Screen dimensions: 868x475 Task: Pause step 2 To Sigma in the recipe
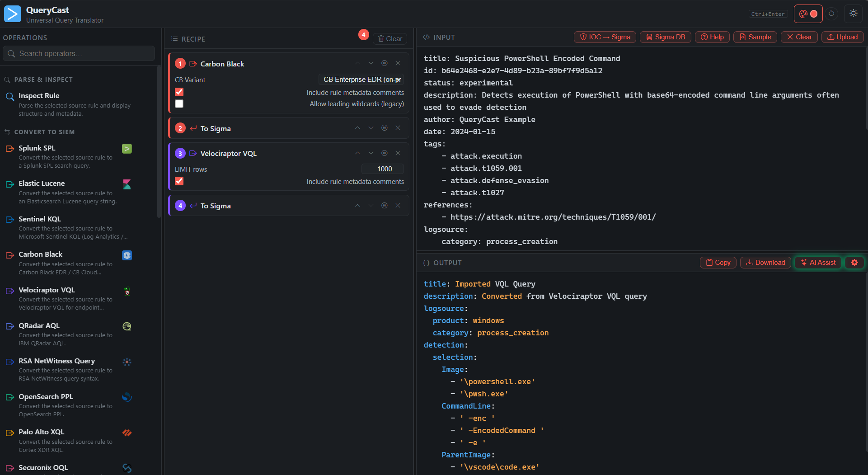coord(385,128)
